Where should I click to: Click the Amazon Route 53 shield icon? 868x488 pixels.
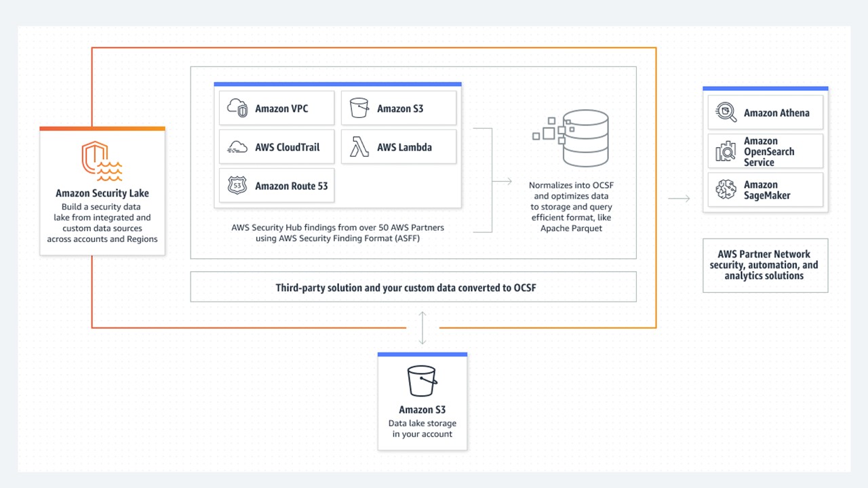[237, 186]
